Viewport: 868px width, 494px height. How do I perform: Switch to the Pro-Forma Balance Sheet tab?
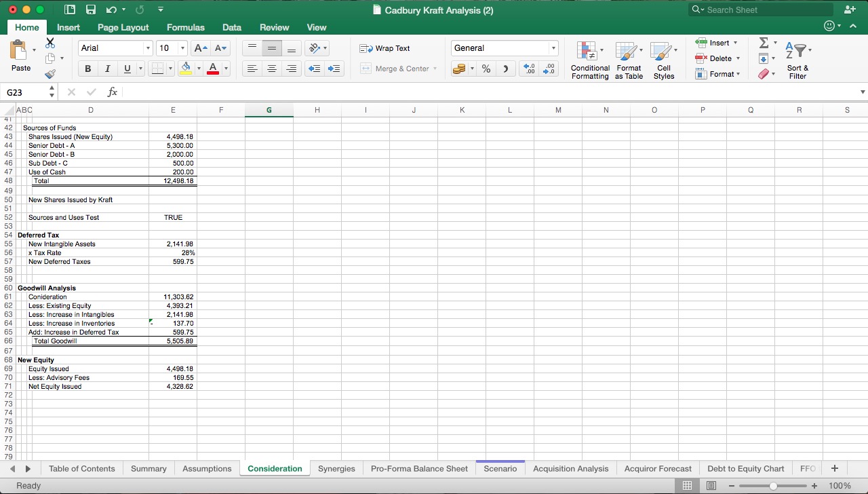(x=419, y=469)
